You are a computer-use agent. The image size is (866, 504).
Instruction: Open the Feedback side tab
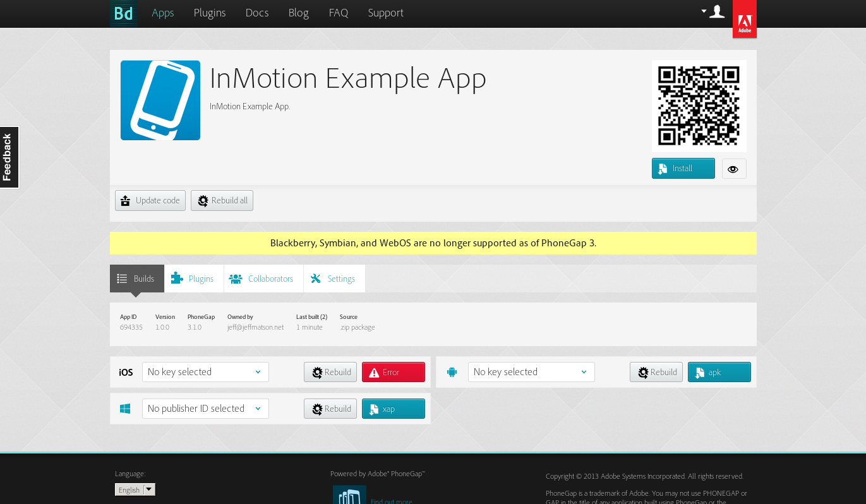point(9,157)
